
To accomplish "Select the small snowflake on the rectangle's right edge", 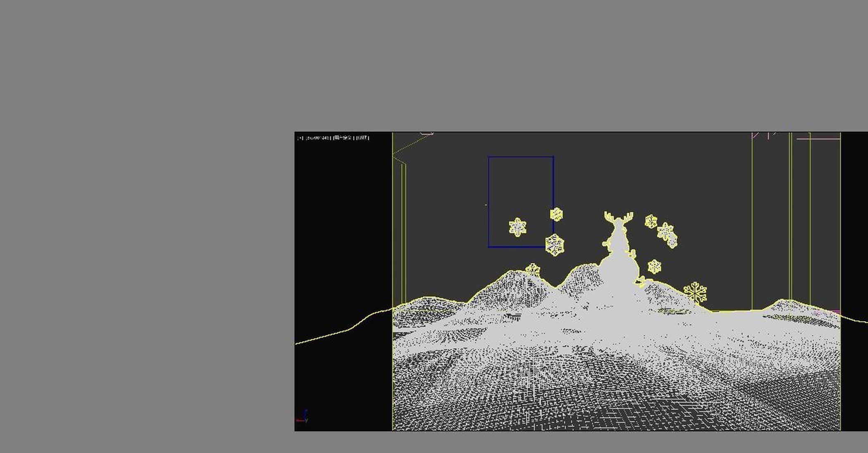I will [556, 214].
